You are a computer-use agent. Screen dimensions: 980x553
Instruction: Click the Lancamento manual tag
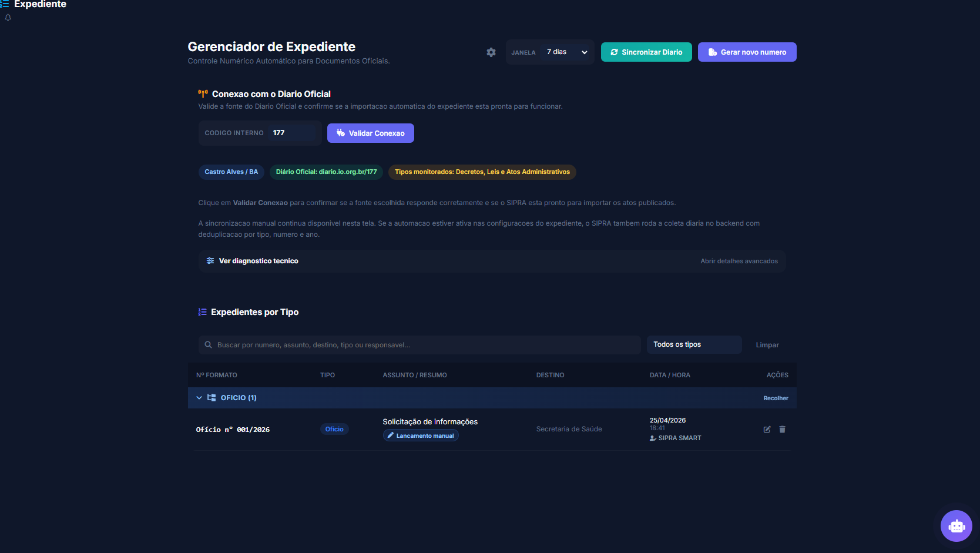421,435
